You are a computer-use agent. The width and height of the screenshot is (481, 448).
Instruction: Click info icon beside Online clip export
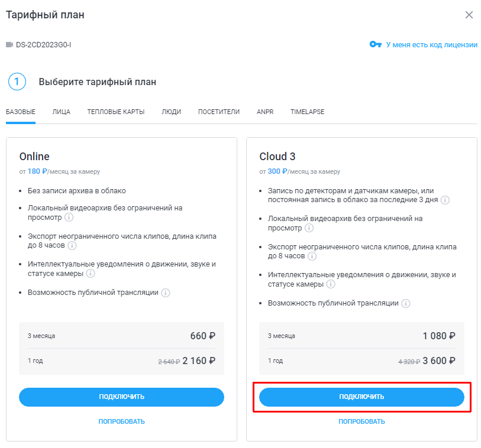(x=72, y=246)
